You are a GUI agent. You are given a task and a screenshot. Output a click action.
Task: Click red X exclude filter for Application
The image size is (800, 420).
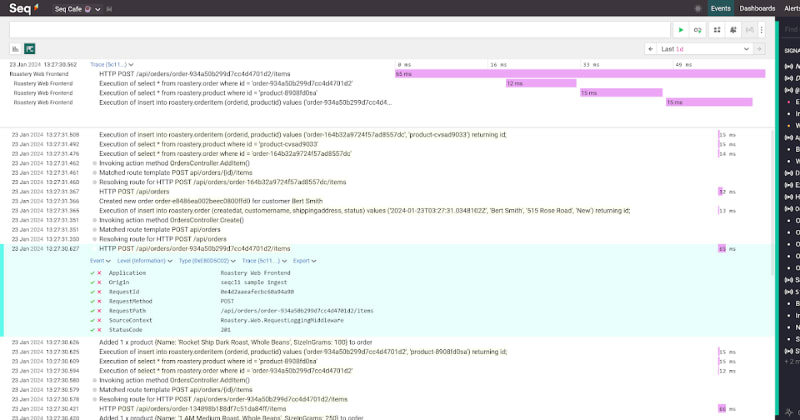coord(100,273)
